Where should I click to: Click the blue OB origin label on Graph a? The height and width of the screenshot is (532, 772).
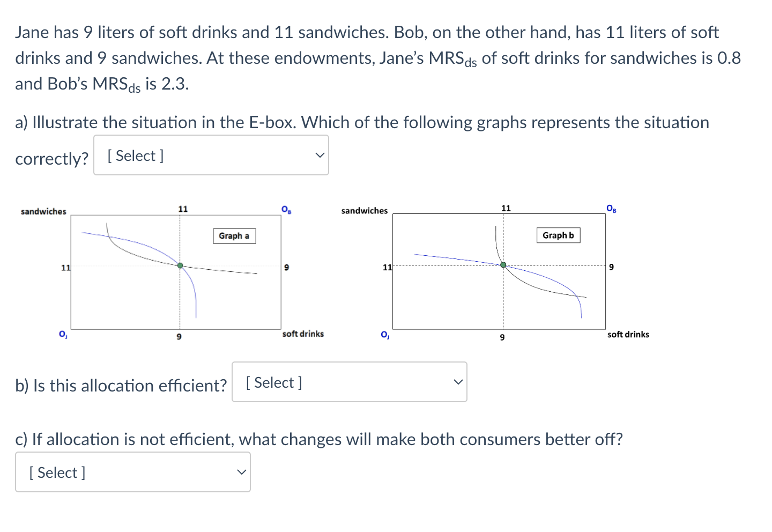(286, 209)
